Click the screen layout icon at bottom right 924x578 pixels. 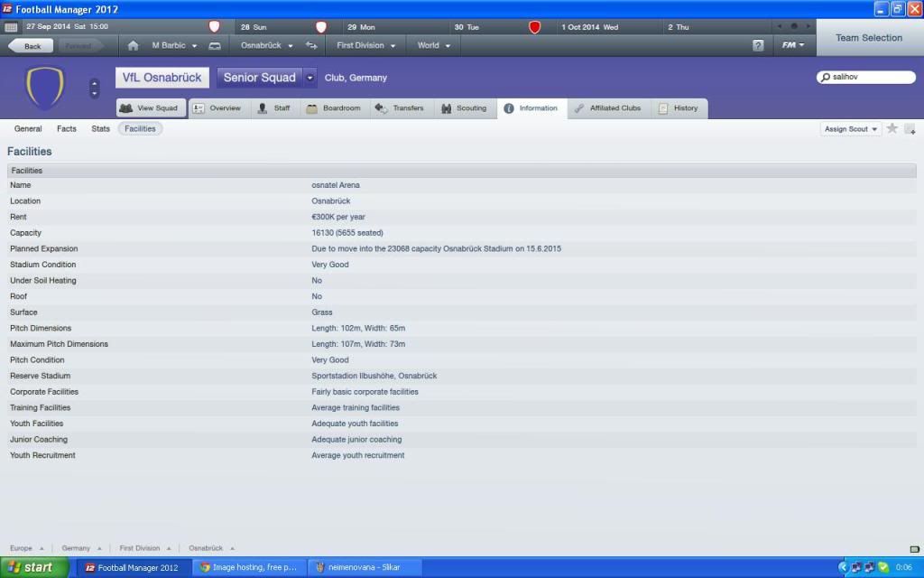(915, 548)
